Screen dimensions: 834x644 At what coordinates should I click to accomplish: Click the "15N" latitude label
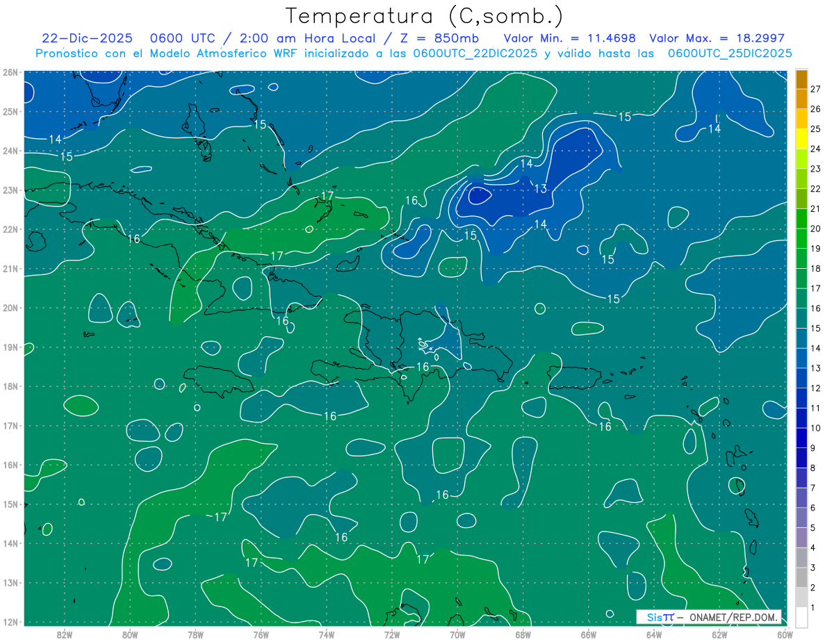click(x=10, y=504)
